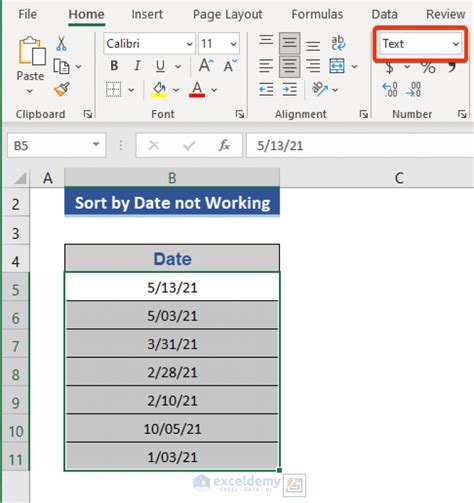This screenshot has height=503, width=474.
Task: Open Data tab
Action: pyautogui.click(x=384, y=14)
